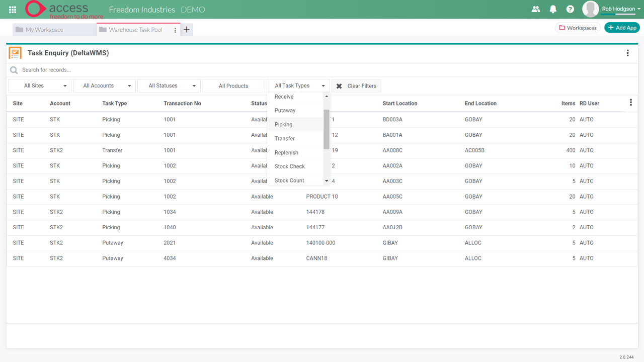The image size is (644, 362).
Task: Open the All Sites dropdown
Action: coord(39,85)
